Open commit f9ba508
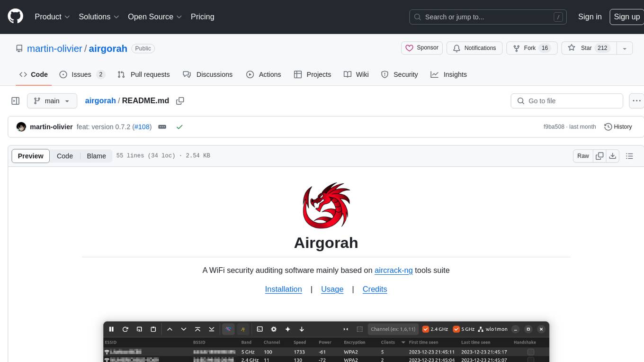 point(554,127)
